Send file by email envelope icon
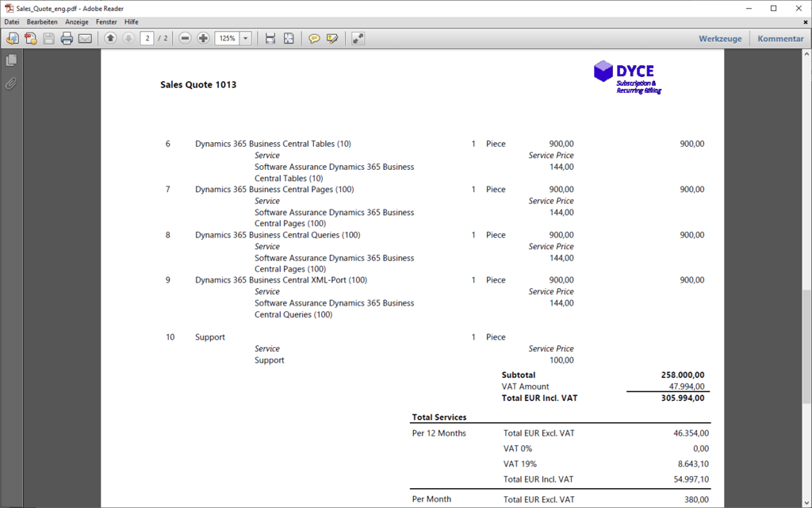 [85, 38]
